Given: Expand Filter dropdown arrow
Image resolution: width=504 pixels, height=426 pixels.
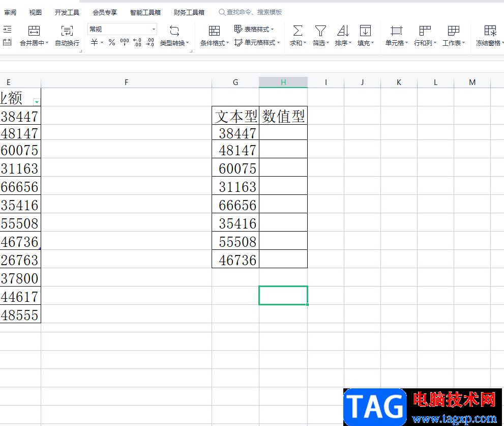Looking at the screenshot, I should pyautogui.click(x=328, y=43).
